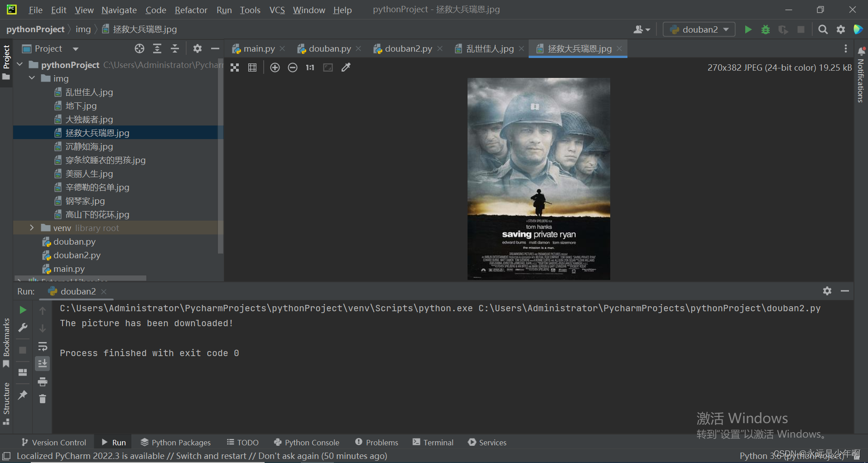Screen dimensions: 868x463
Task: Open Services tool window
Action: (487, 442)
